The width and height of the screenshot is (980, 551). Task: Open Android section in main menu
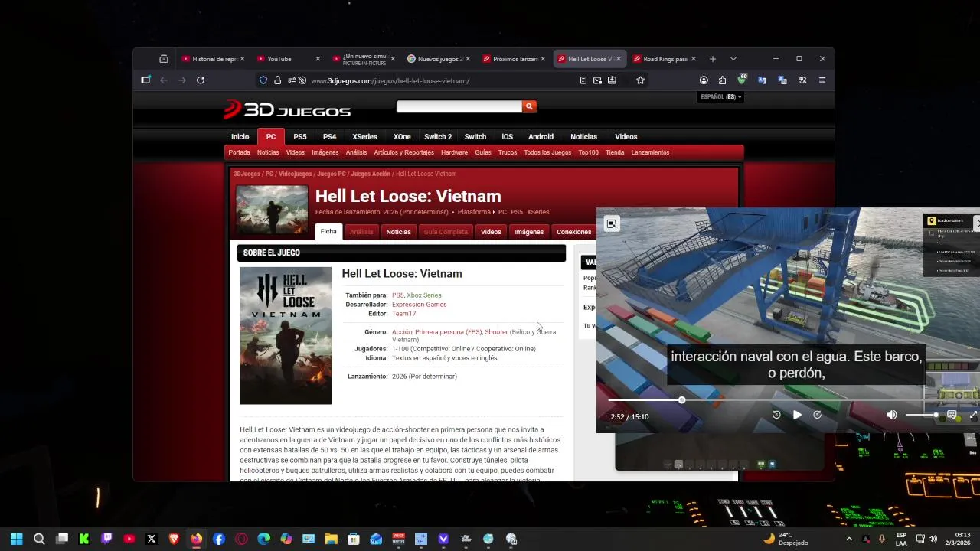click(541, 136)
